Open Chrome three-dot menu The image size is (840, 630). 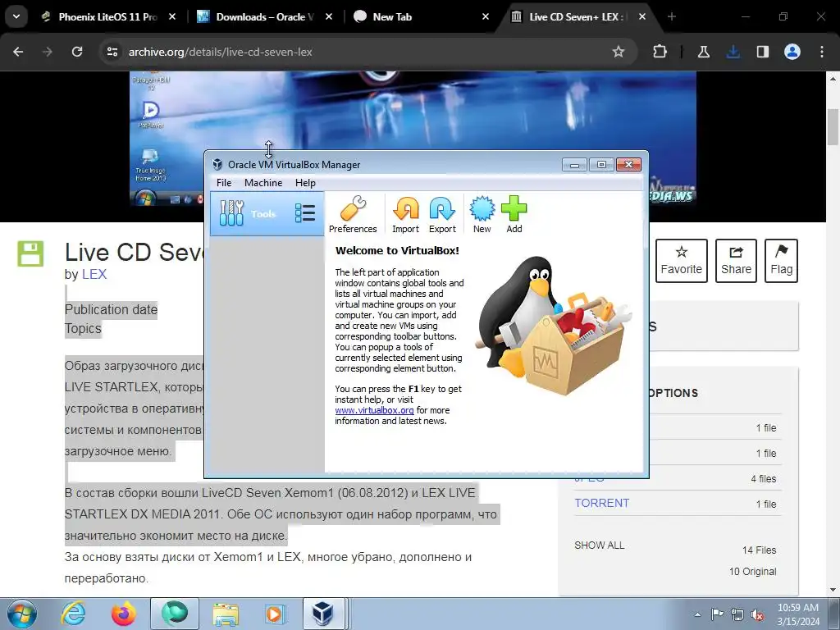click(x=822, y=52)
